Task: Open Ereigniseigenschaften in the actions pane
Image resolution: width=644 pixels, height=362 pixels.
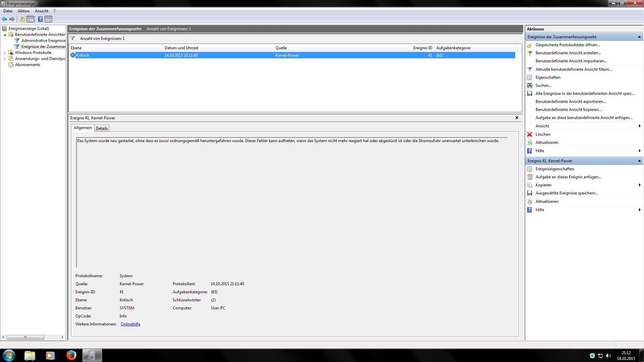Action: [x=555, y=169]
